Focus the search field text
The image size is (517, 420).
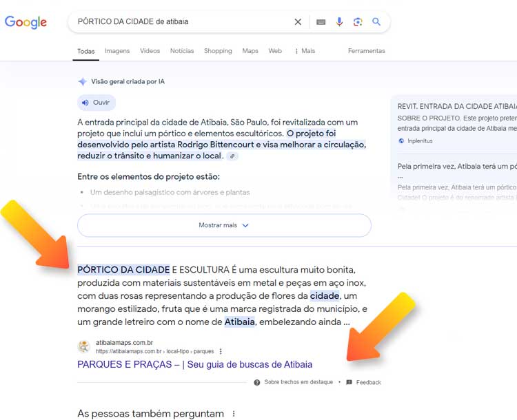(x=133, y=22)
